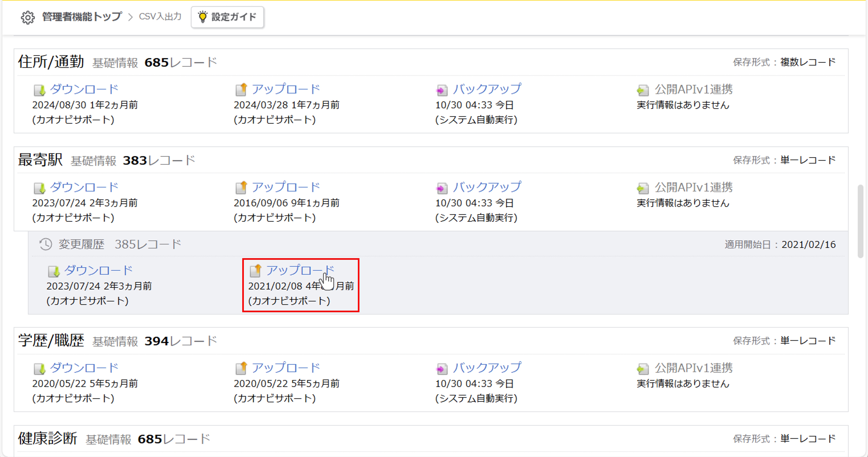868x457 pixels.
Task: Click 学歴/職歴 upload icon
Action: point(241,368)
